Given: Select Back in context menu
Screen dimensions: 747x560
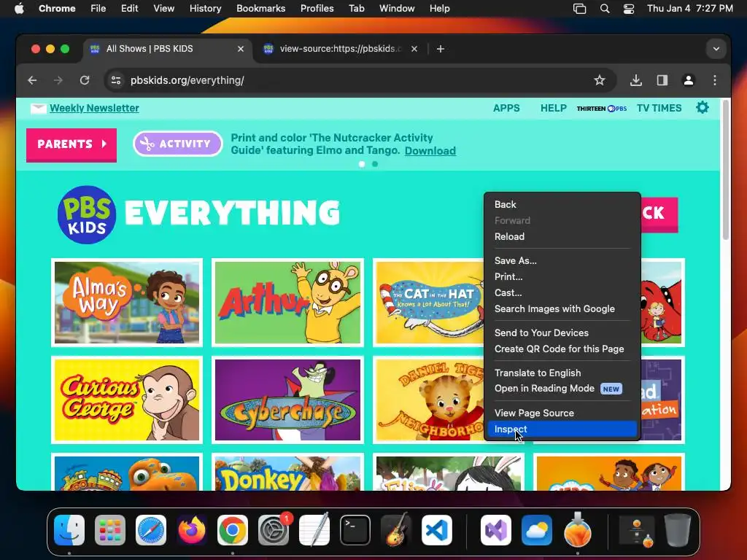Looking at the screenshot, I should [562, 204].
